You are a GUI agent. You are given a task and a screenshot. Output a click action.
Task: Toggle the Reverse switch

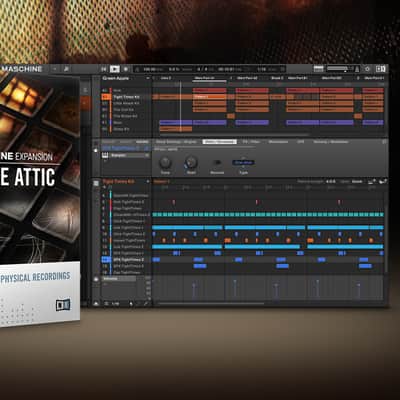point(217,163)
